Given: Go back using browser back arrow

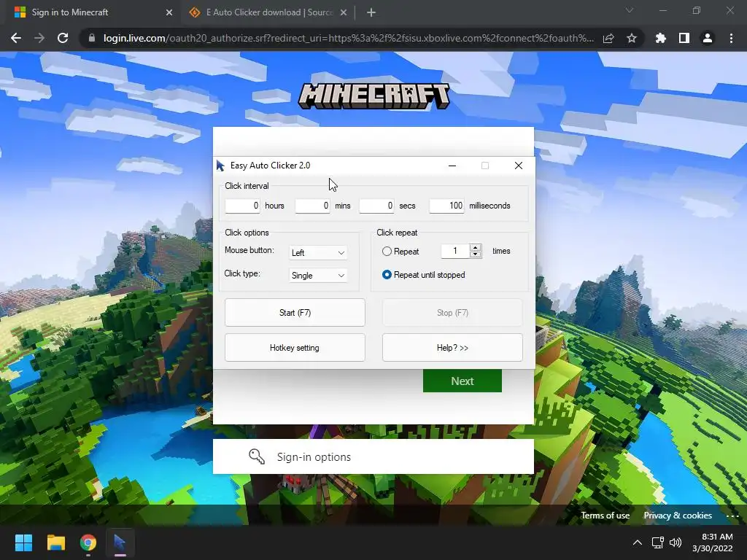Looking at the screenshot, I should (16, 38).
